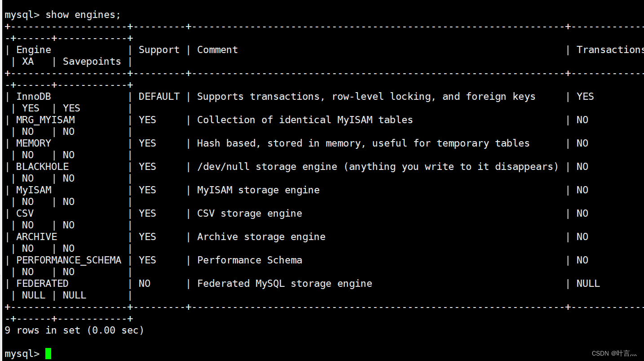
Task: Select the MEMORY engine name
Action: [x=34, y=143]
